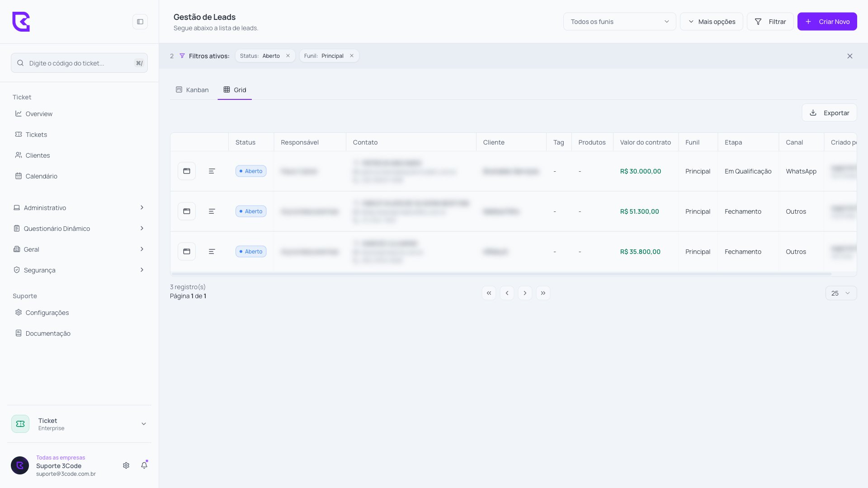
Task: Open the Documentação link
Action: point(48,333)
